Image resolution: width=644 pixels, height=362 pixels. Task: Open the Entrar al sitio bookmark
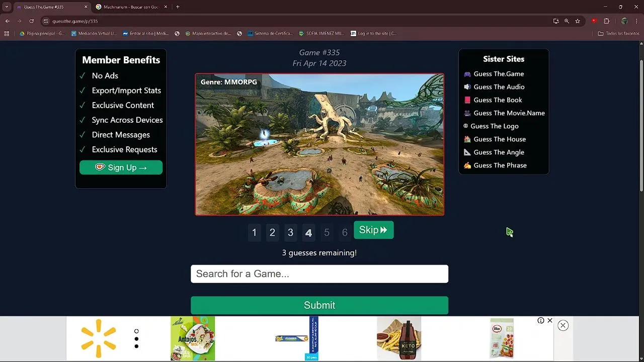coord(145,34)
